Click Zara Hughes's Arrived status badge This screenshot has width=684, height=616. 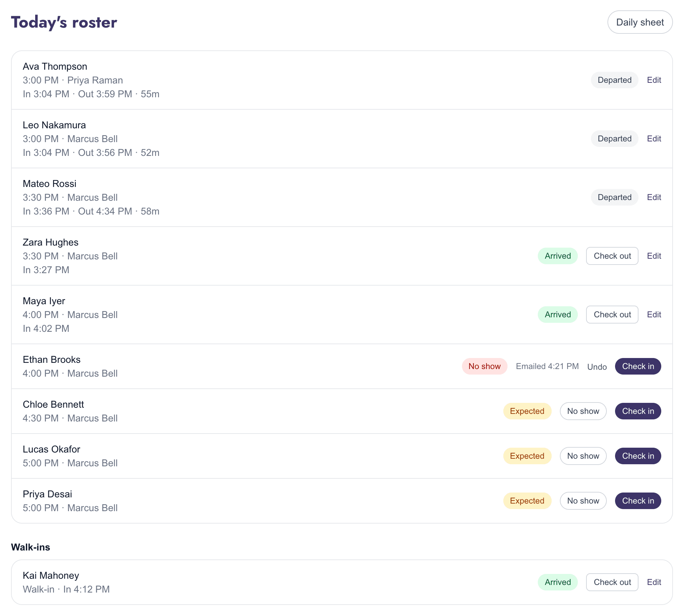click(x=558, y=256)
